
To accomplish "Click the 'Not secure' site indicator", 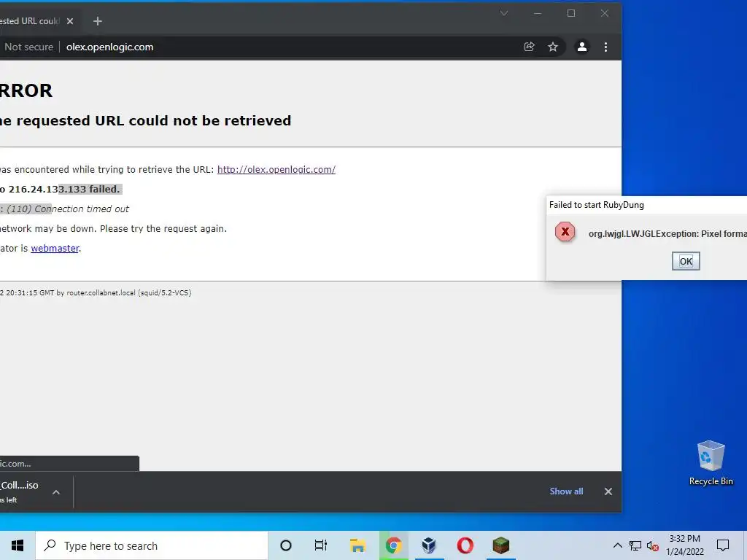I will (x=28, y=47).
